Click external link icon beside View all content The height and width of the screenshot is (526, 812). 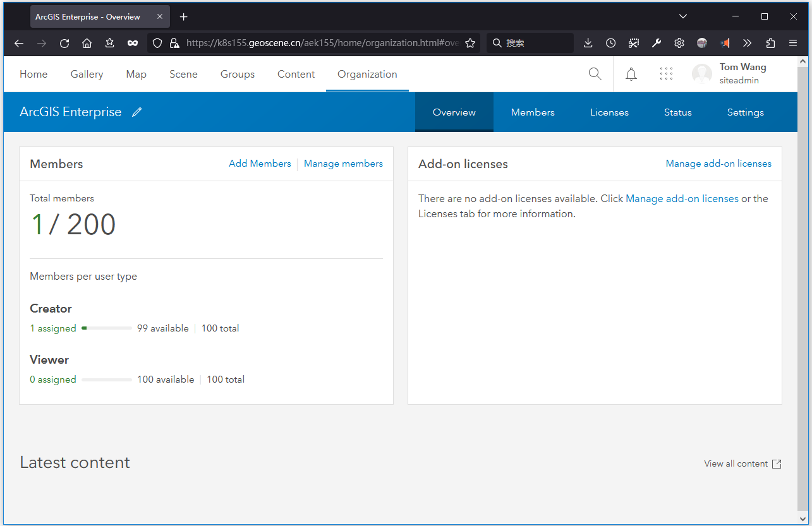777,464
